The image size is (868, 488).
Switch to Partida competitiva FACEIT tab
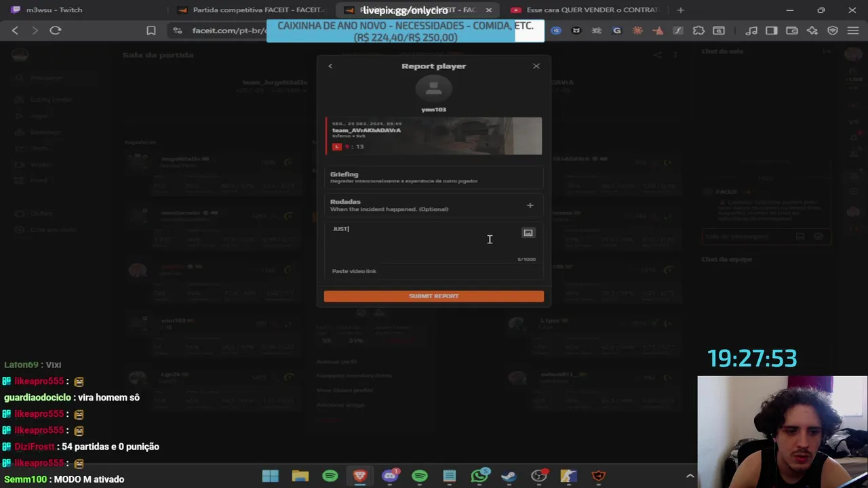pos(251,10)
